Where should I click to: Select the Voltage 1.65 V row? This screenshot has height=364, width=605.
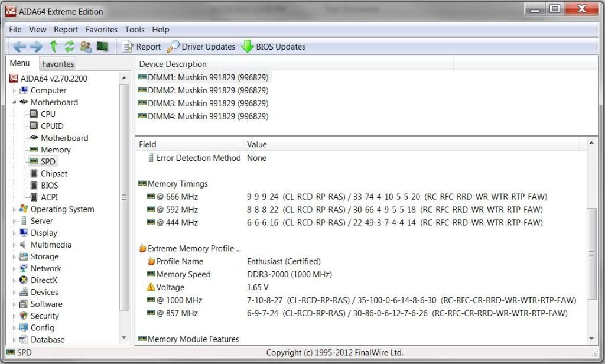207,288
